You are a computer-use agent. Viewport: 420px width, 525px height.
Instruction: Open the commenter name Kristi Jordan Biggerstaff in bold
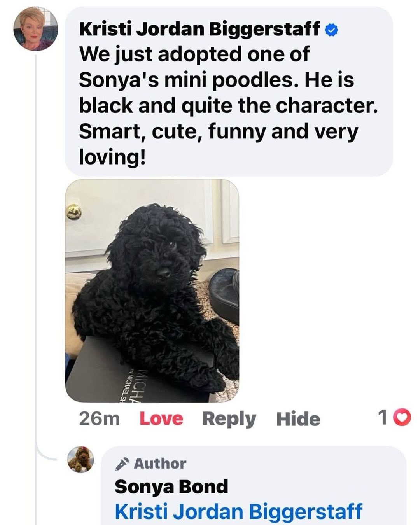coord(199,29)
